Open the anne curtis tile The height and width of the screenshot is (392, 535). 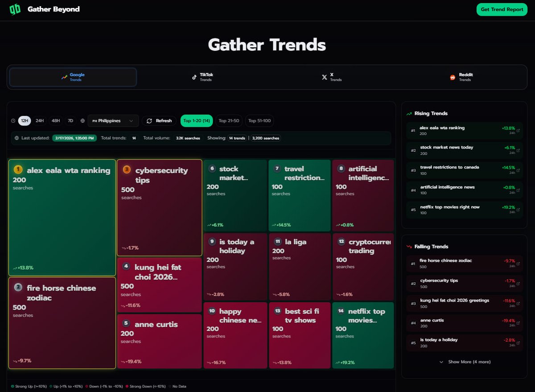coord(160,341)
